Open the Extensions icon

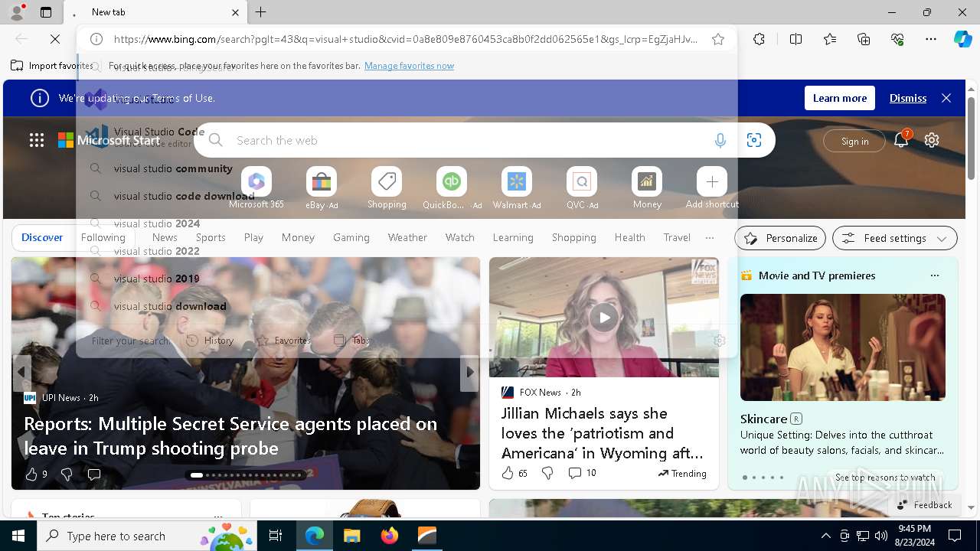pyautogui.click(x=759, y=39)
